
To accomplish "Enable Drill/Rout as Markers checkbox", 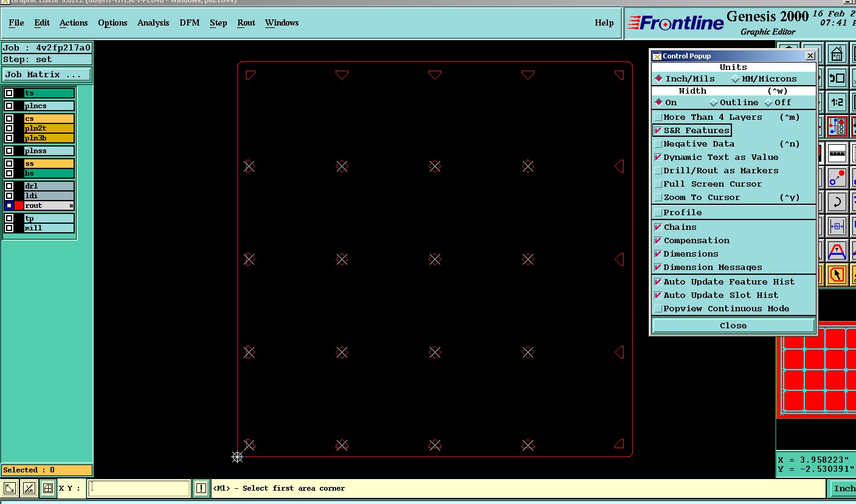I will (658, 170).
